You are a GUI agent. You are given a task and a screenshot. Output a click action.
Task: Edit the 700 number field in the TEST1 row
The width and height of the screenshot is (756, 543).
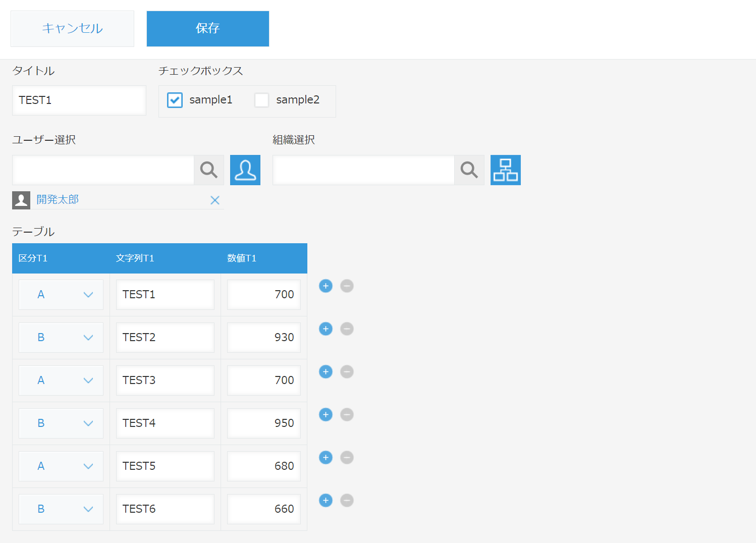(264, 295)
